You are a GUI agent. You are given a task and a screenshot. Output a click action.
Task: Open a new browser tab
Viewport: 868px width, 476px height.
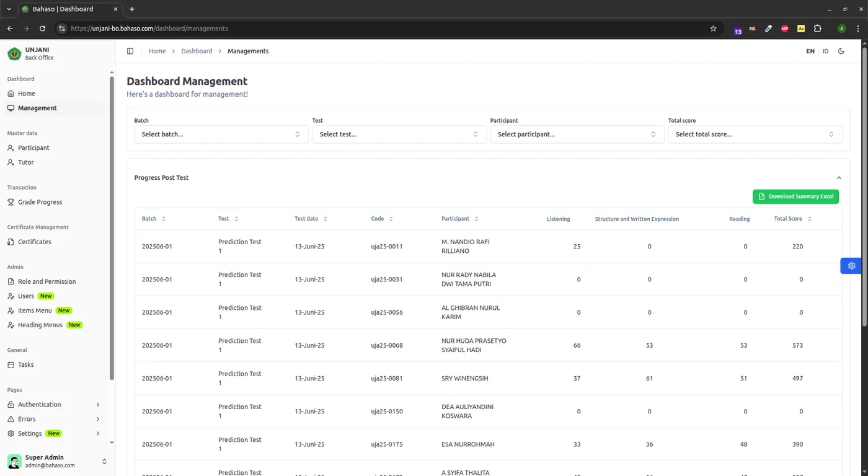[131, 9]
